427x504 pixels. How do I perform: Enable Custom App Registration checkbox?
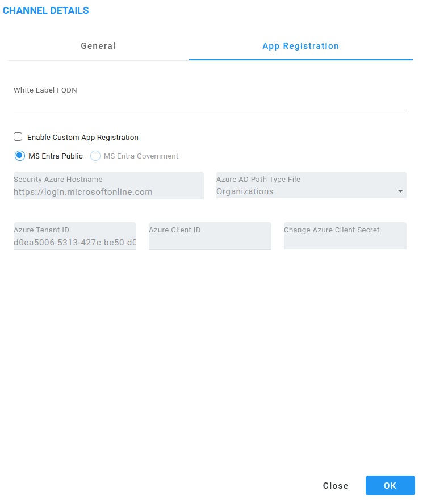click(x=18, y=137)
